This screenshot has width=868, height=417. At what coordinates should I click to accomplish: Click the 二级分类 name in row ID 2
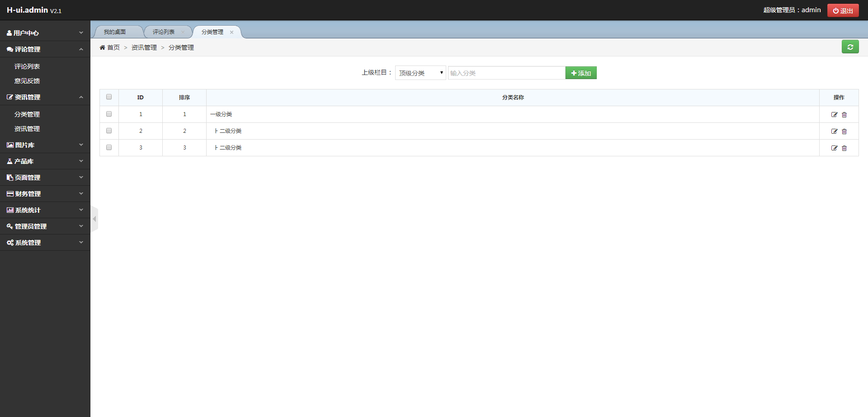coord(231,131)
